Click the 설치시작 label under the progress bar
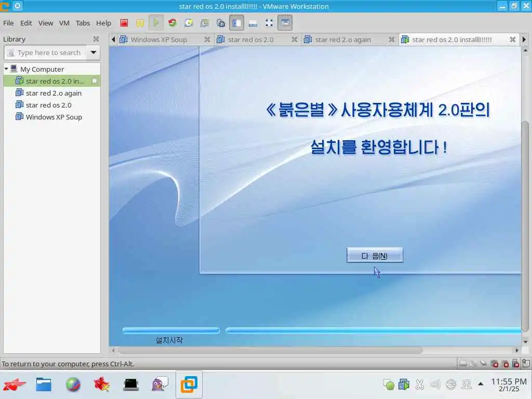532x399 pixels. [x=169, y=340]
